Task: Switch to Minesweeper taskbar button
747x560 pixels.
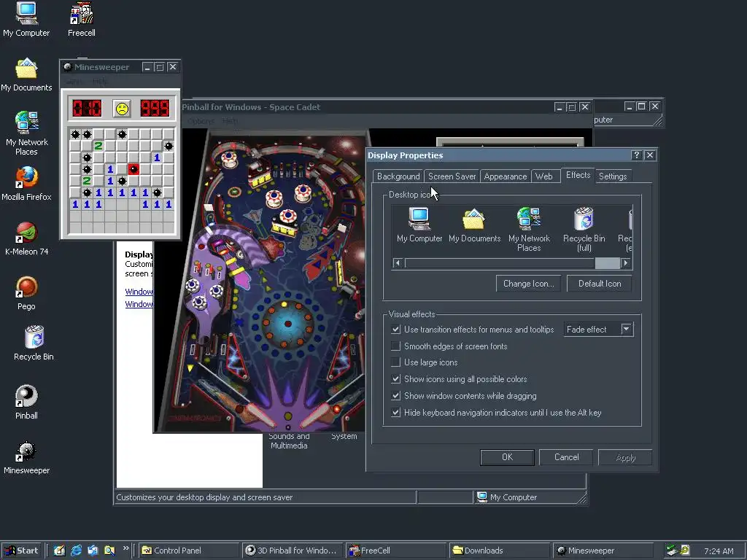Action: (x=603, y=551)
